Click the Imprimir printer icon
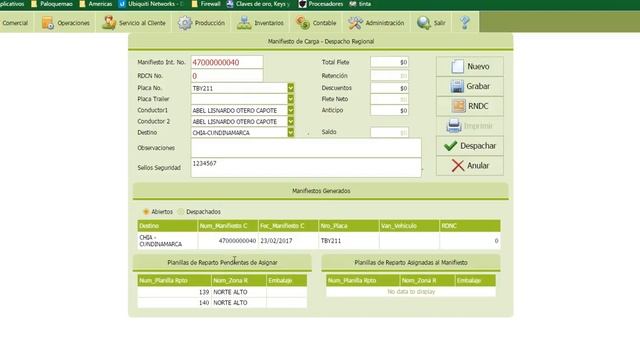640x360 pixels. (x=454, y=126)
